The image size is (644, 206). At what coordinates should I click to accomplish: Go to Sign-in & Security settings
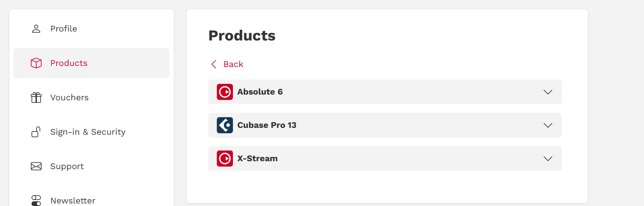coord(88,132)
